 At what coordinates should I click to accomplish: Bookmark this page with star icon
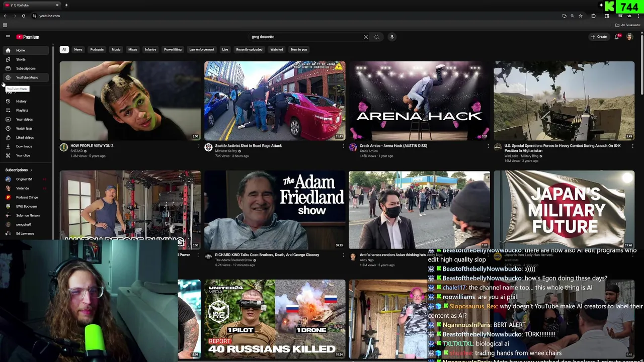581,16
